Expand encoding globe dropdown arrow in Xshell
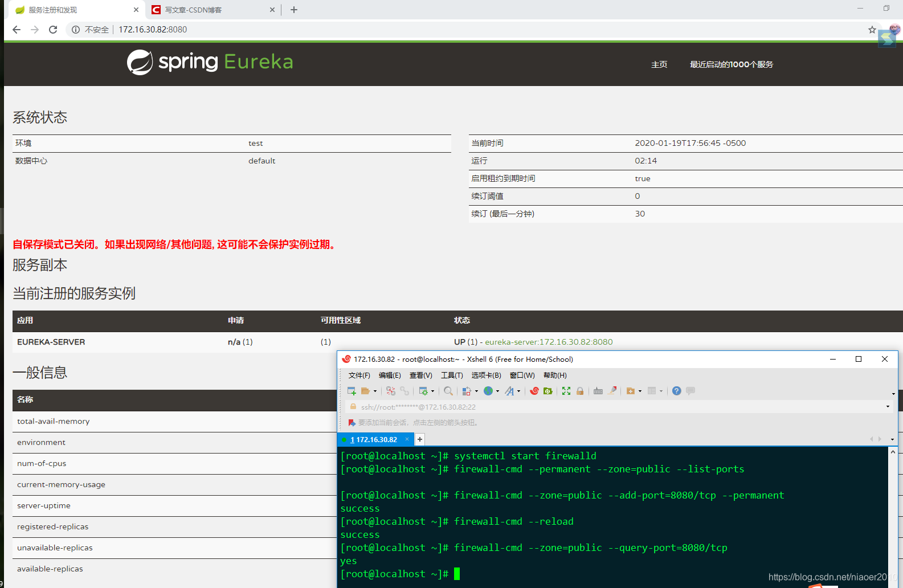The width and height of the screenshot is (903, 588). (497, 391)
